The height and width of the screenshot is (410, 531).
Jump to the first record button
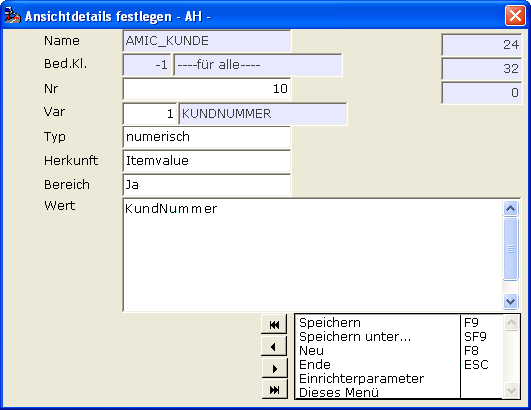274,324
